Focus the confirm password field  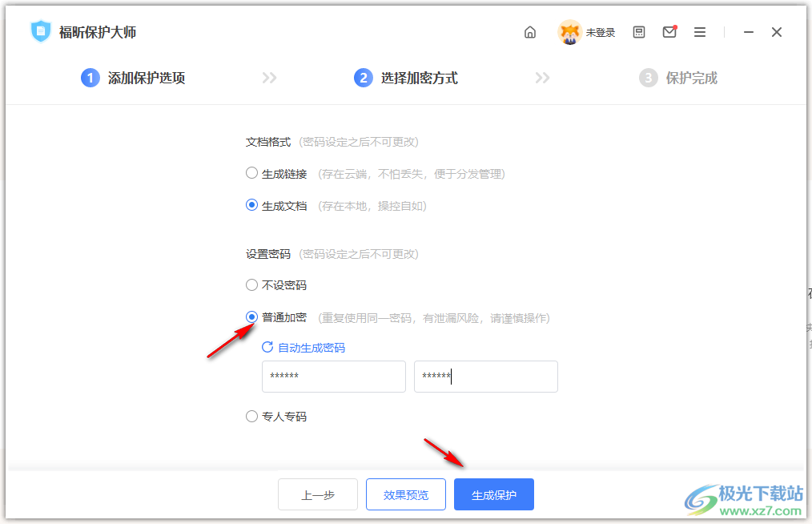point(486,377)
